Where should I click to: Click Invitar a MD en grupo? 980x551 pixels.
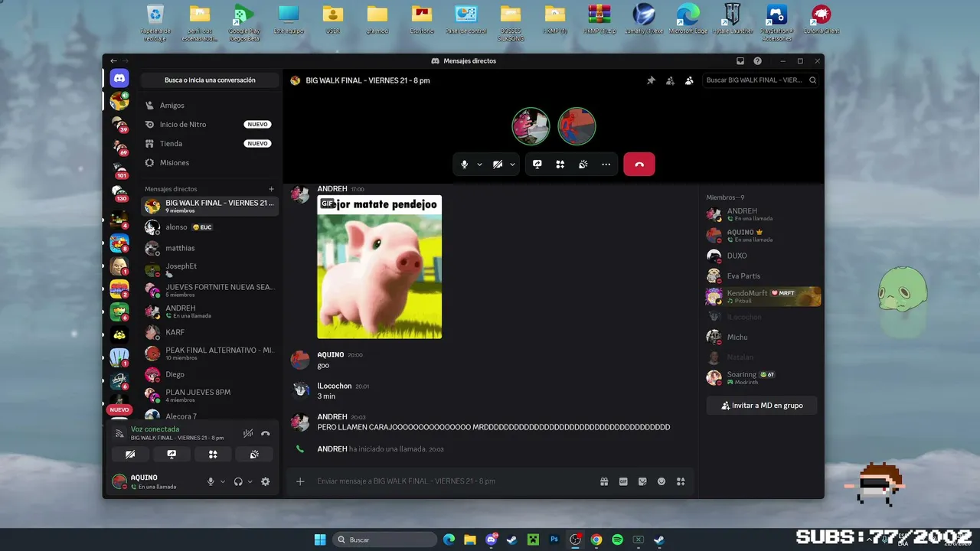(762, 406)
